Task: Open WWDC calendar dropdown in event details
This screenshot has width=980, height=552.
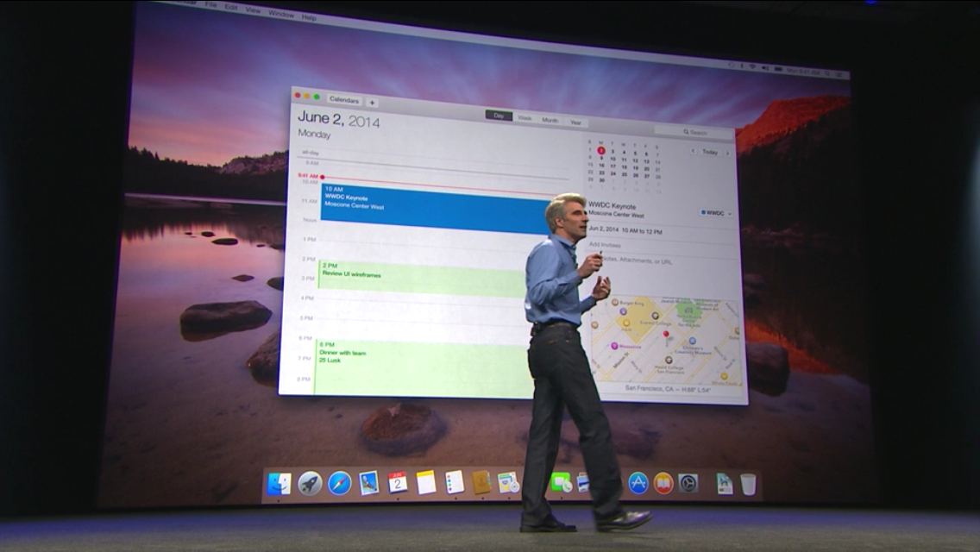Action: (716, 213)
